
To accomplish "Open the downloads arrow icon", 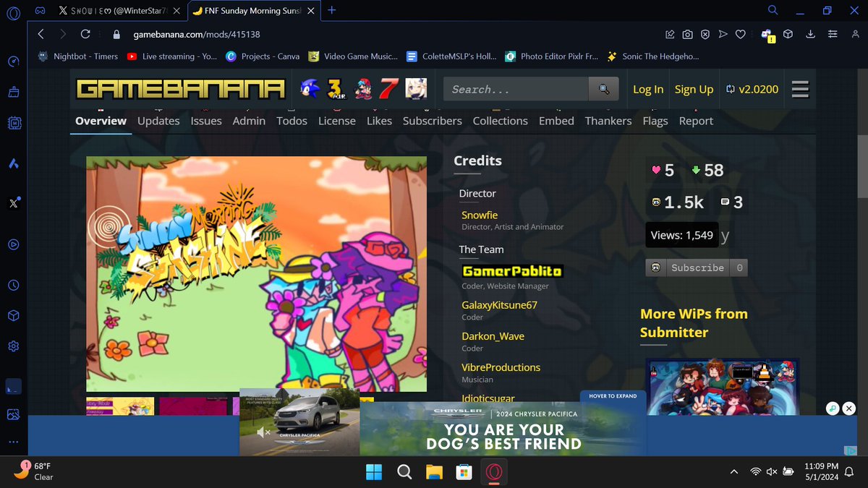I will (811, 34).
